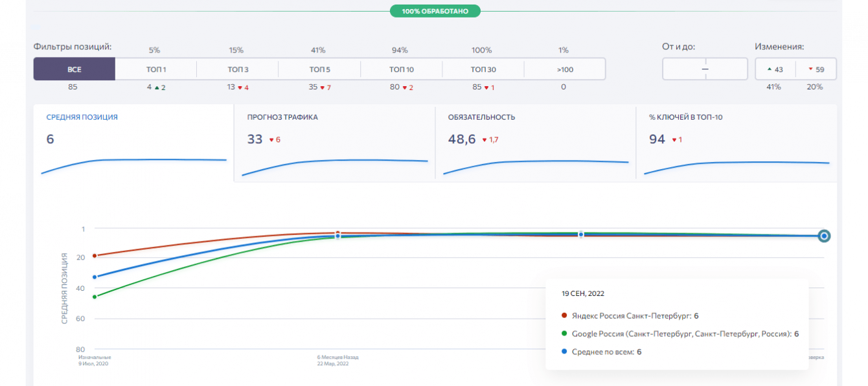Click the left 'От и до' range field
This screenshot has height=386, width=868.
[683, 69]
